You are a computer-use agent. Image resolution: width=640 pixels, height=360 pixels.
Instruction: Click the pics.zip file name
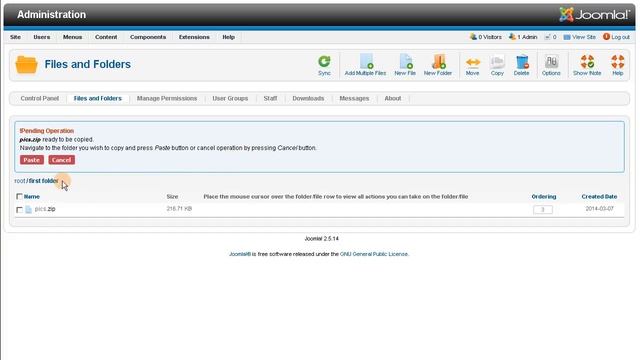(x=45, y=209)
